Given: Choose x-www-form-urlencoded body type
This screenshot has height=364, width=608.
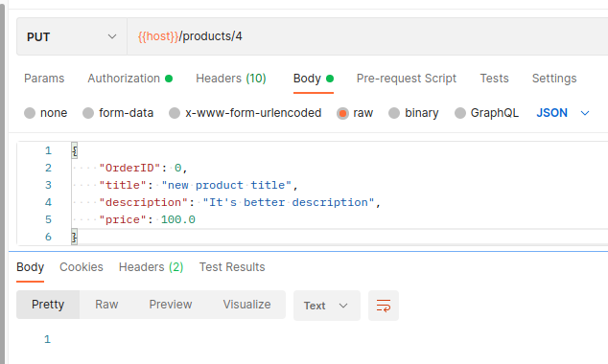Looking at the screenshot, I should pyautogui.click(x=175, y=113).
